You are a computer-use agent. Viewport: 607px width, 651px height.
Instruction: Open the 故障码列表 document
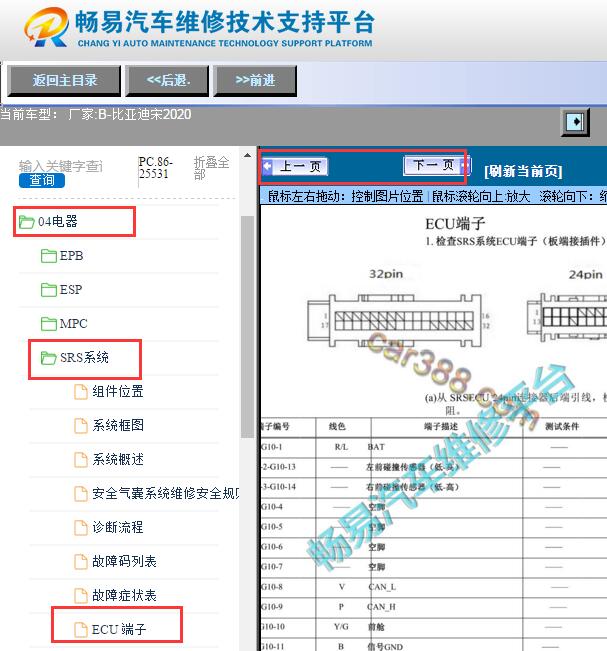coord(124,561)
